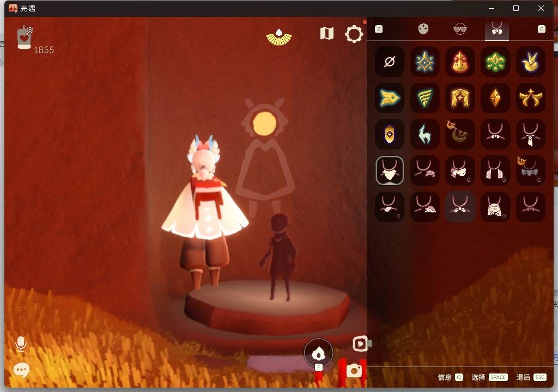The image size is (558, 392).
Task: Open the chat speech bubble
Action: [21, 371]
